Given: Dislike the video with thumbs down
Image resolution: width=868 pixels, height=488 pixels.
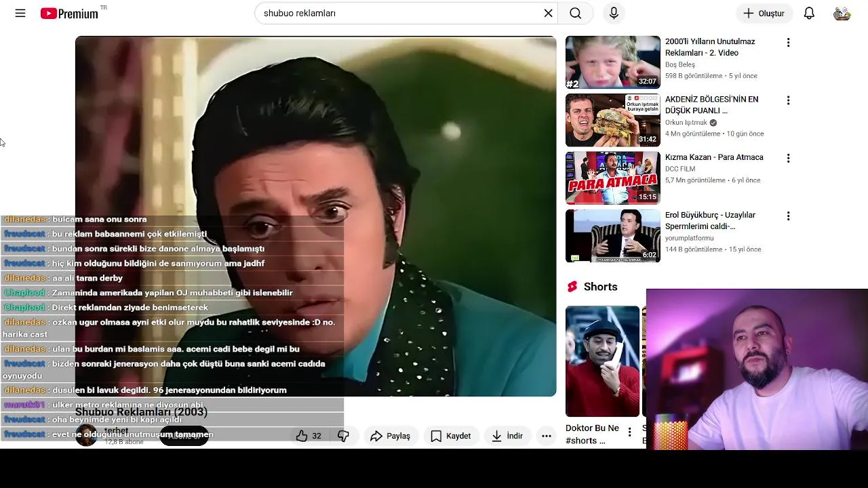Looking at the screenshot, I should click(343, 436).
